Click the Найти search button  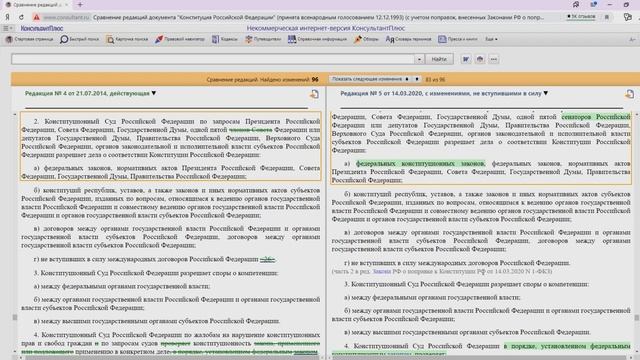[439, 59]
